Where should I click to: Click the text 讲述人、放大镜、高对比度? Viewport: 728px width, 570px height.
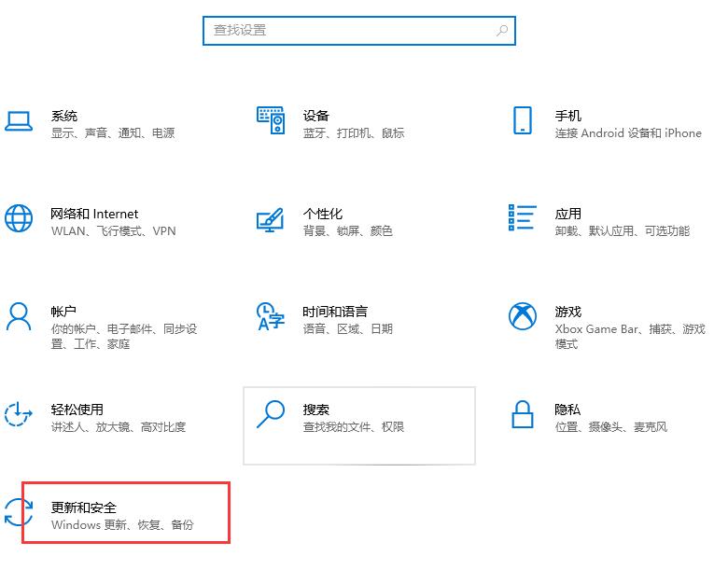119,427
